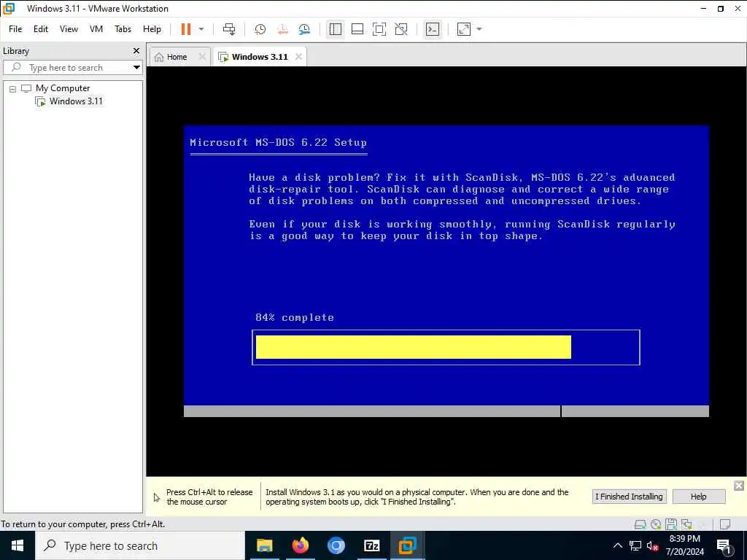Image resolution: width=747 pixels, height=560 pixels.
Task: Click the stretch guest display icon
Action: pyautogui.click(x=464, y=29)
